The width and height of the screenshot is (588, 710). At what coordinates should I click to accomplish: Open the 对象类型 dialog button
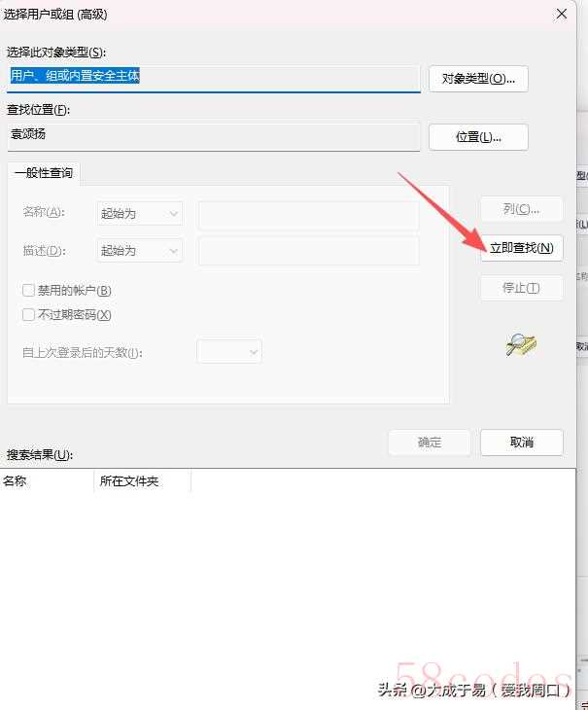point(478,79)
